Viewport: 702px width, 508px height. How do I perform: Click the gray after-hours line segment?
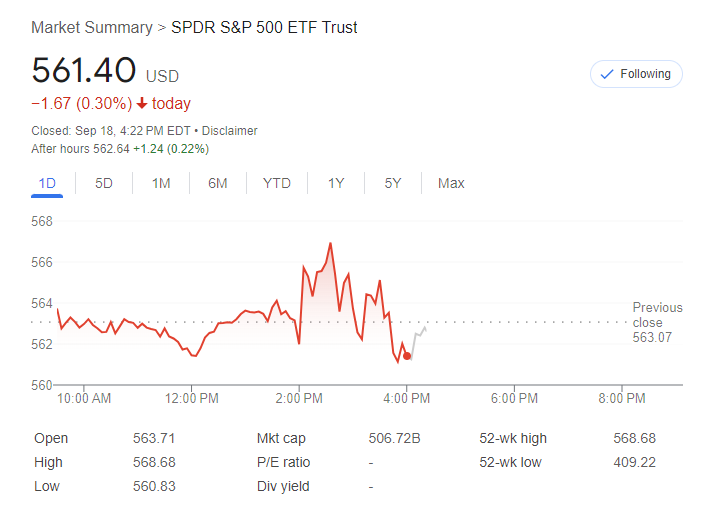417,335
